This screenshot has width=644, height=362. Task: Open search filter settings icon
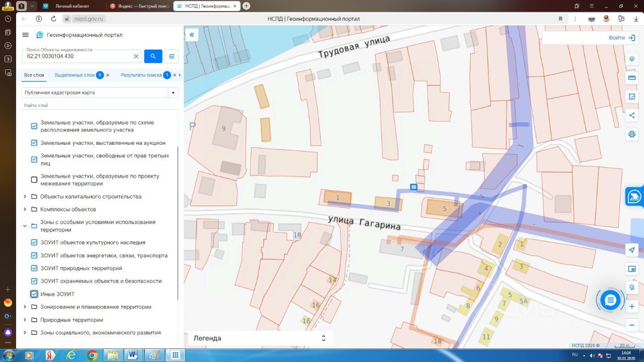tap(172, 56)
